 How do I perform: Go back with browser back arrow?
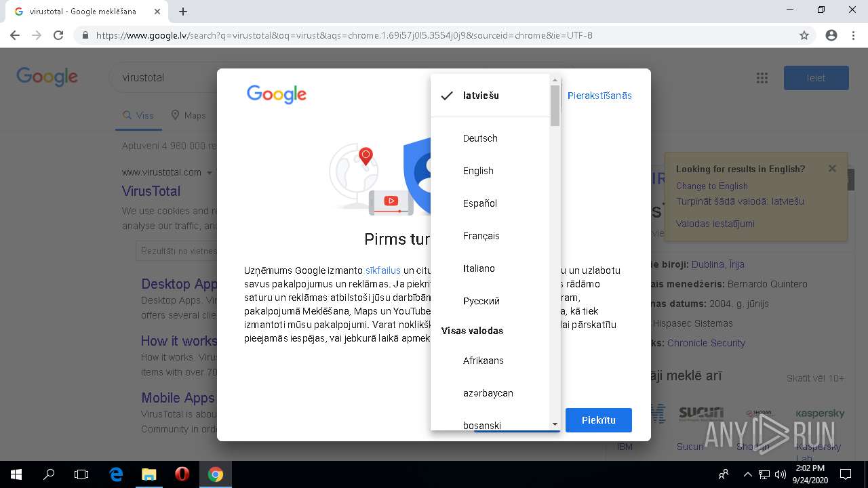15,35
